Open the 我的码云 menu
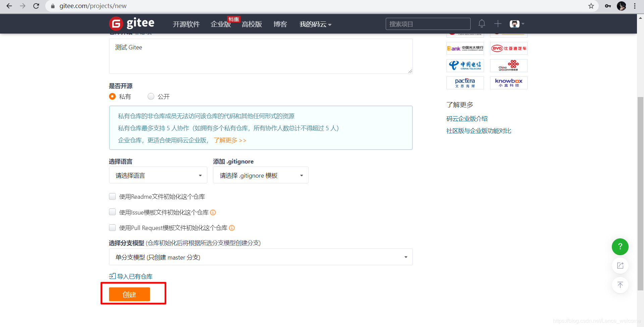 [315, 24]
